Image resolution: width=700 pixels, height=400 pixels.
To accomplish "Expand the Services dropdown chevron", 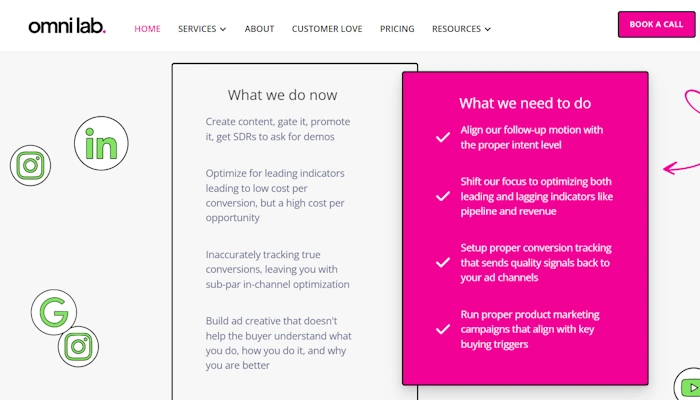I will coord(223,29).
